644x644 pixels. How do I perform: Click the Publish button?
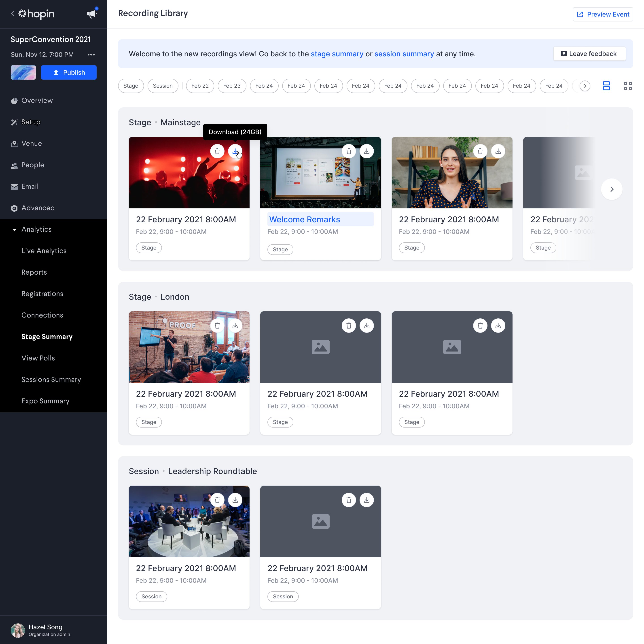point(69,72)
